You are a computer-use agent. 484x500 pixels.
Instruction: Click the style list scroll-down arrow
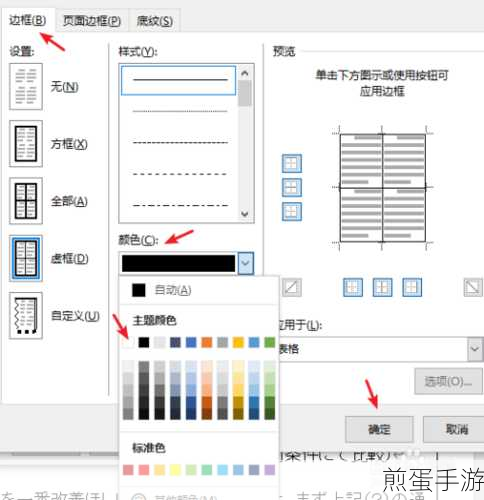[x=245, y=214]
